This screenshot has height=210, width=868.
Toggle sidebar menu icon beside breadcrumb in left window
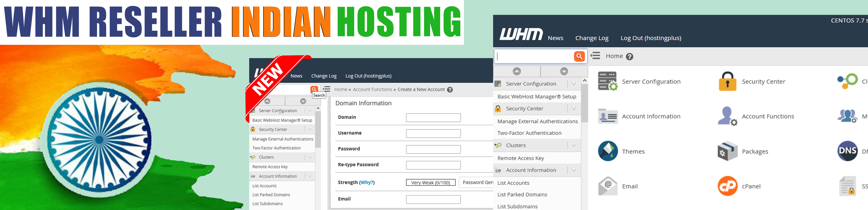326,89
